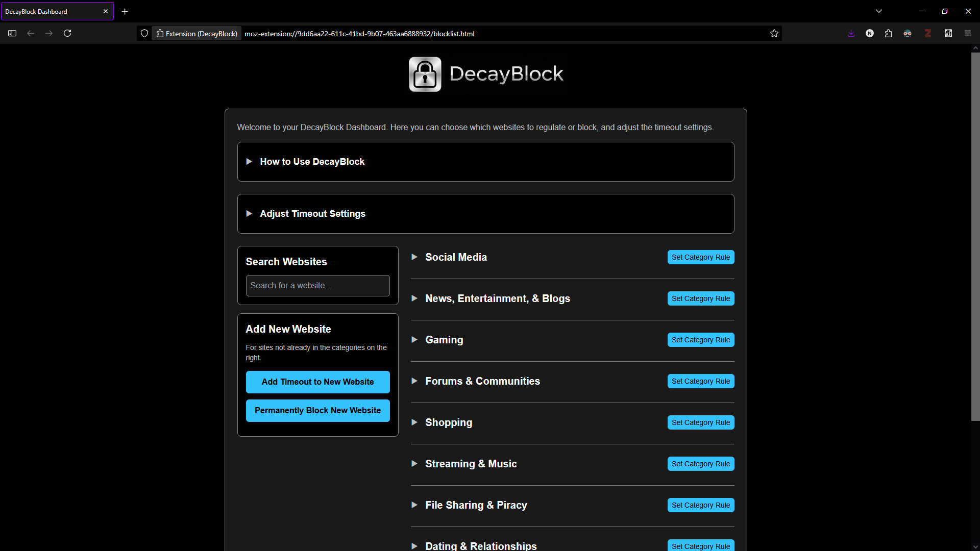Click the DecayBlock lock logo
The image size is (980, 551).
tap(425, 74)
